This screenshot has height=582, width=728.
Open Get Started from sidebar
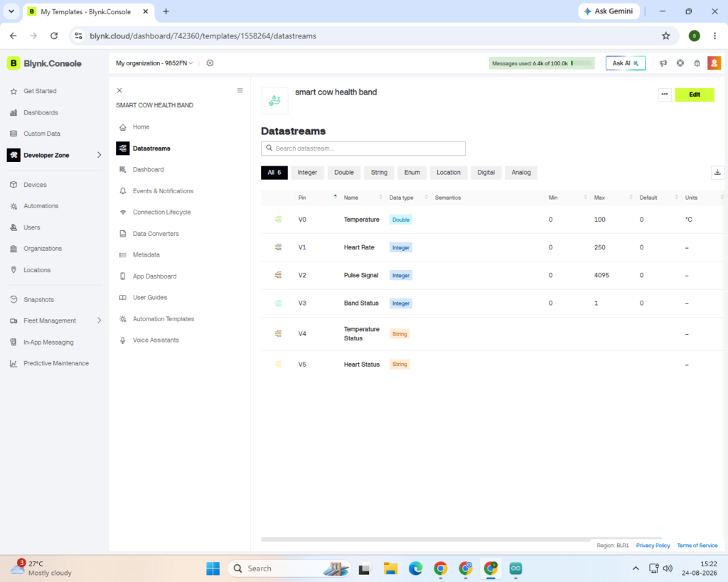point(40,91)
